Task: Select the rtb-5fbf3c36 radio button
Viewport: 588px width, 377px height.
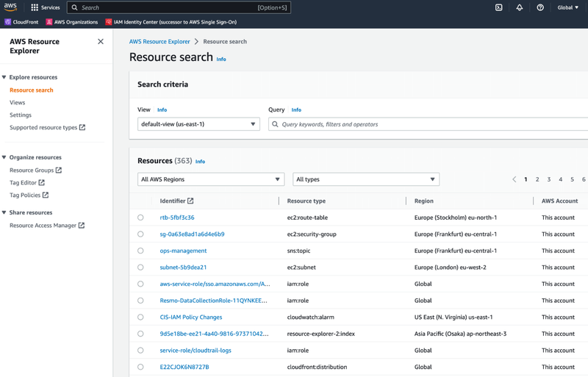Action: pyautogui.click(x=140, y=218)
